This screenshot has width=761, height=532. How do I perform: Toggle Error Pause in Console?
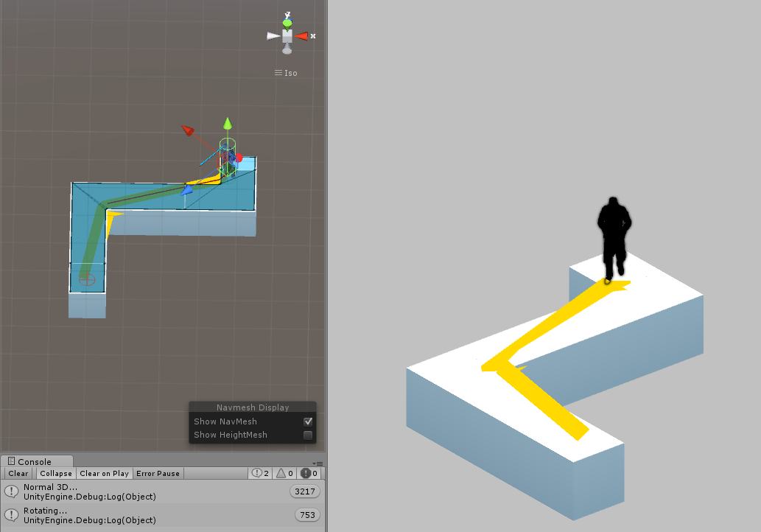(158, 473)
